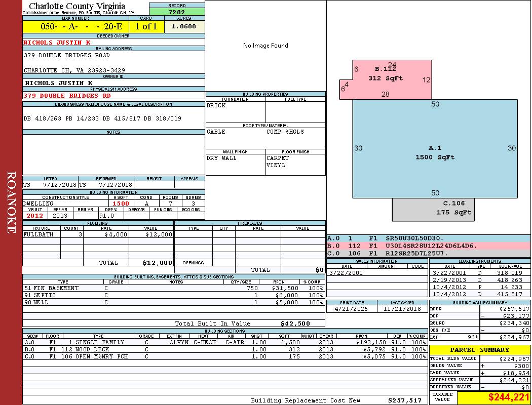Click the taxable value $244,221
This screenshot has height=405, width=532.
[x=508, y=397]
